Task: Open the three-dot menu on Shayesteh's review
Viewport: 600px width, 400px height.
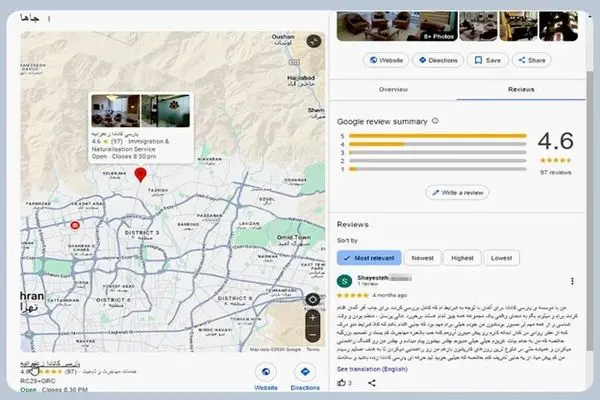Action: [x=572, y=281]
